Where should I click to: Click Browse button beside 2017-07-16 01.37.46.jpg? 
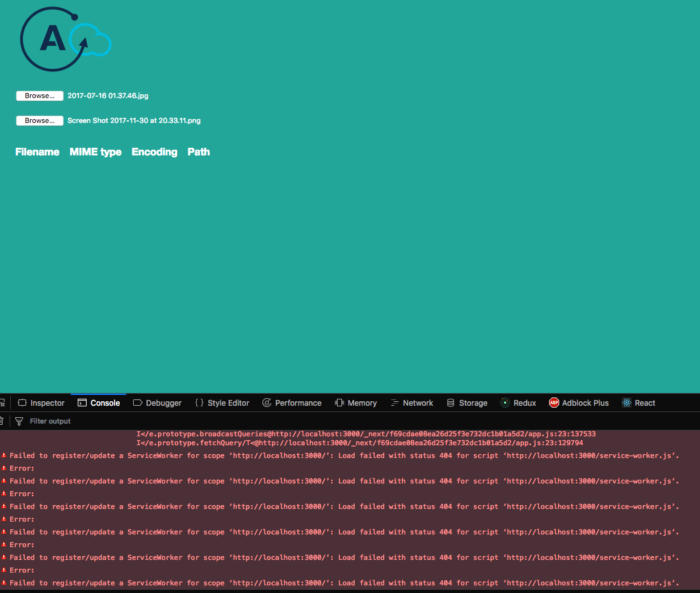[39, 96]
